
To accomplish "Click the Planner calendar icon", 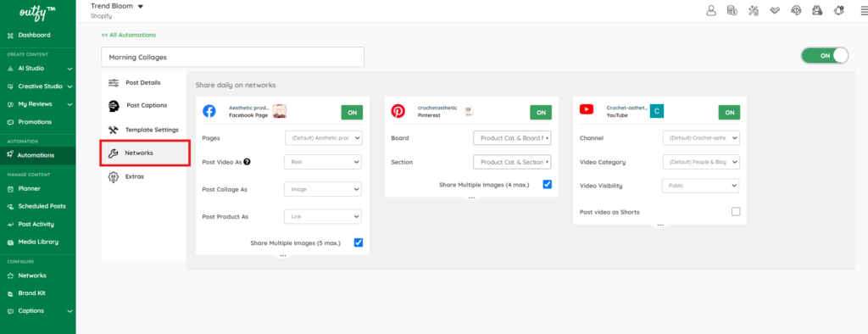I will [10, 189].
